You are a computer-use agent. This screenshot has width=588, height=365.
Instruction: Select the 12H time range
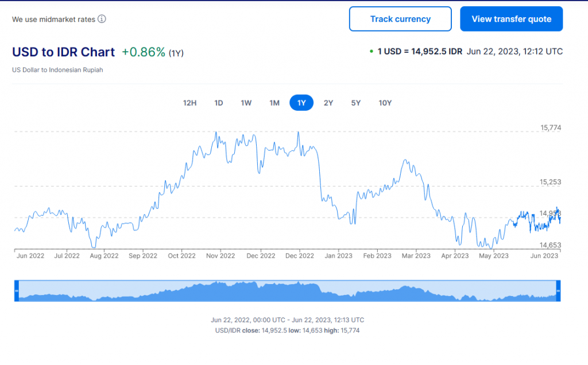point(189,103)
